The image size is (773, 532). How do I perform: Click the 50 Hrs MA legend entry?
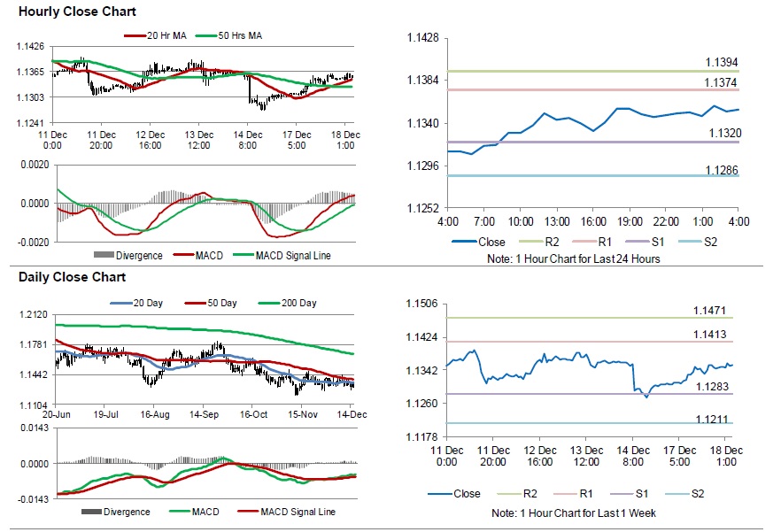239,36
